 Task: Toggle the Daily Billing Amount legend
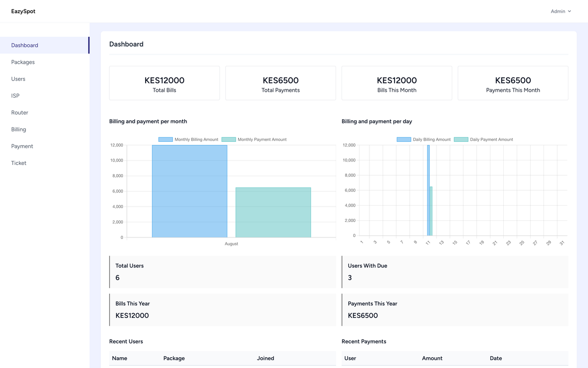coord(423,140)
